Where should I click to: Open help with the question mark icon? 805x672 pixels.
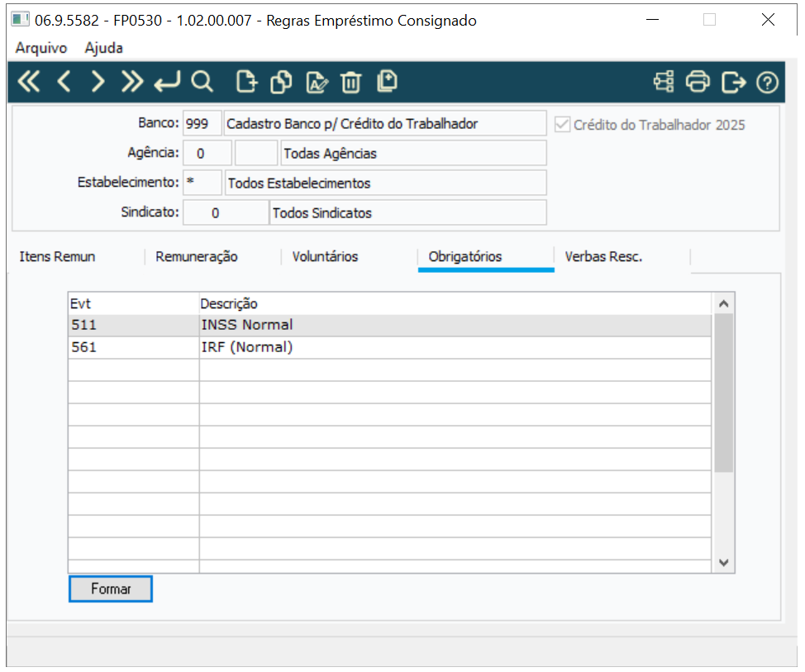[x=768, y=82]
